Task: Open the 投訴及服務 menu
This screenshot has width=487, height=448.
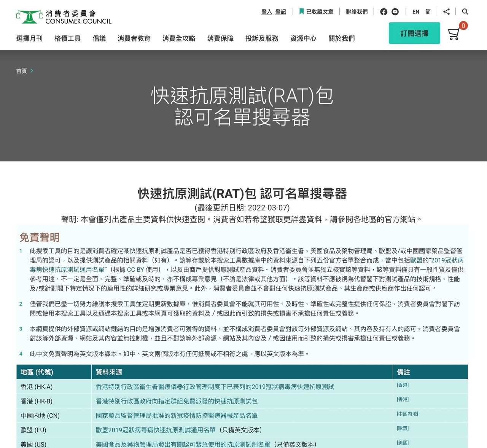Action: pyautogui.click(x=262, y=38)
